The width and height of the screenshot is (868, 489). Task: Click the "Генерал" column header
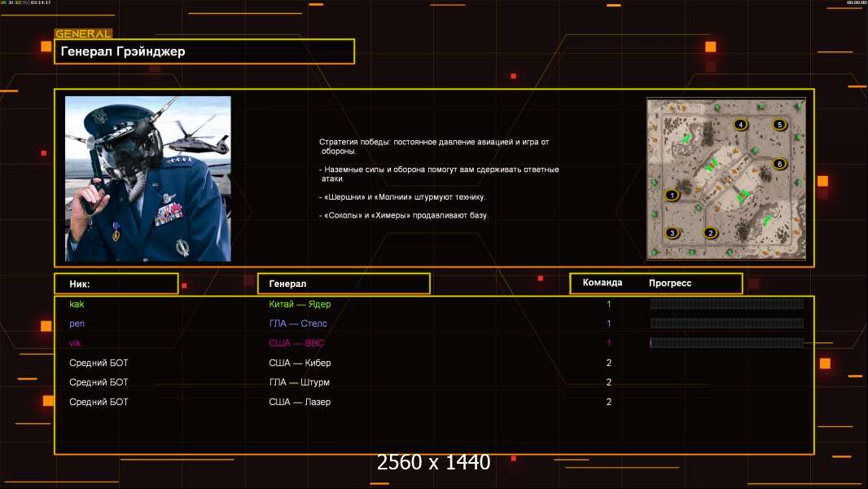coord(344,284)
